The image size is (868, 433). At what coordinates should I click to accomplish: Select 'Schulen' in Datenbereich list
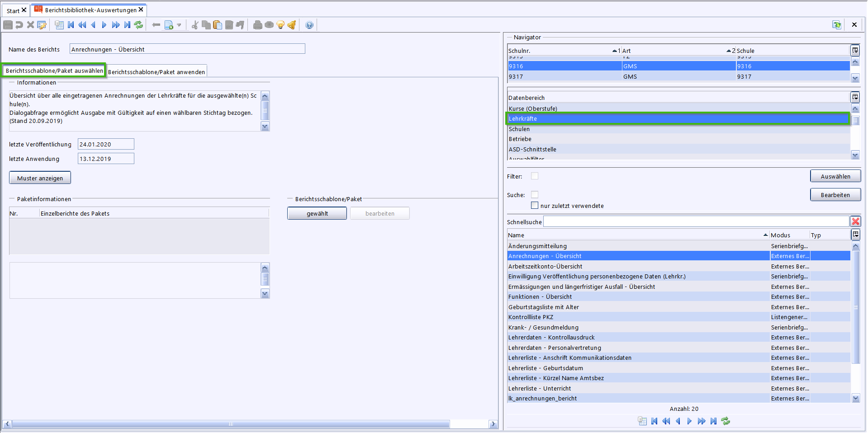(x=678, y=129)
